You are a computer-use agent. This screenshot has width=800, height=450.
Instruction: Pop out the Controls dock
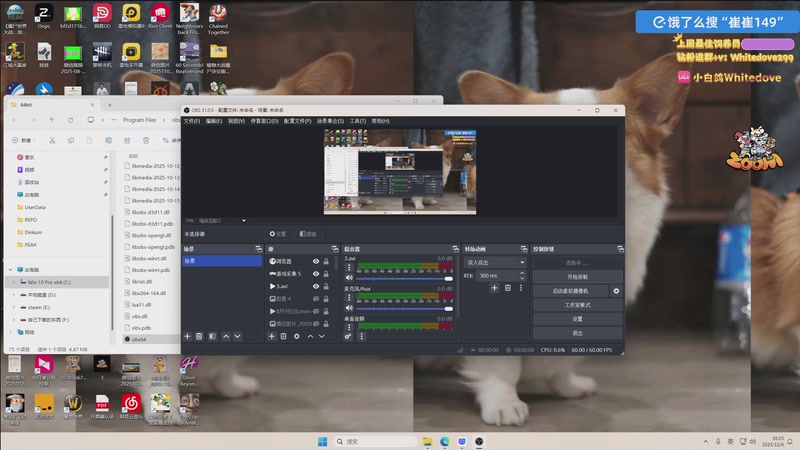click(620, 249)
